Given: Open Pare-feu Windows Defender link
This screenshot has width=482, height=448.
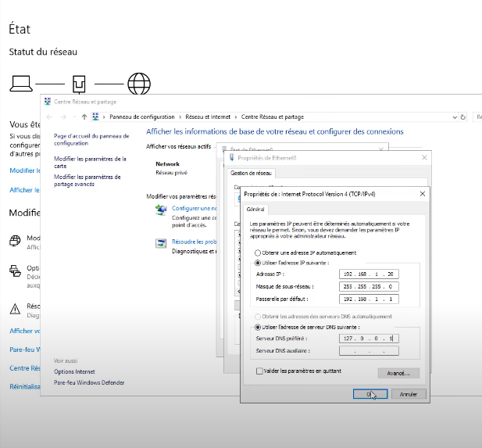Looking at the screenshot, I should coord(89,382).
